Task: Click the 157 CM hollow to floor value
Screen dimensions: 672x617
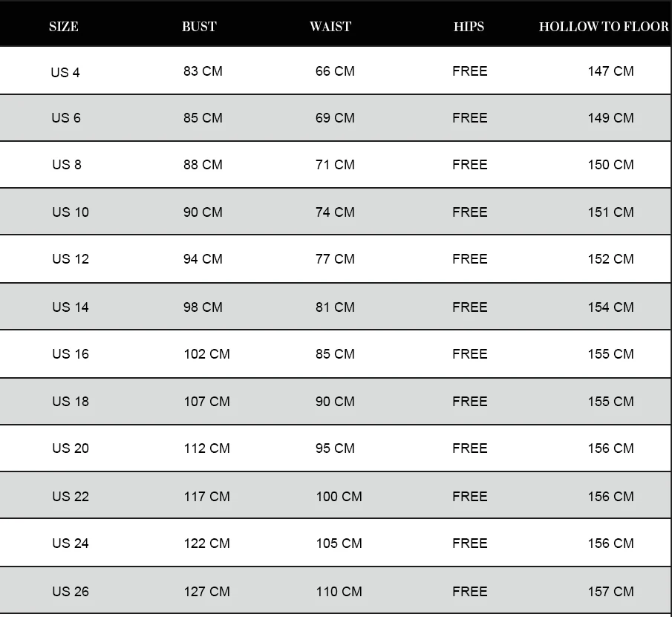Action: [610, 592]
